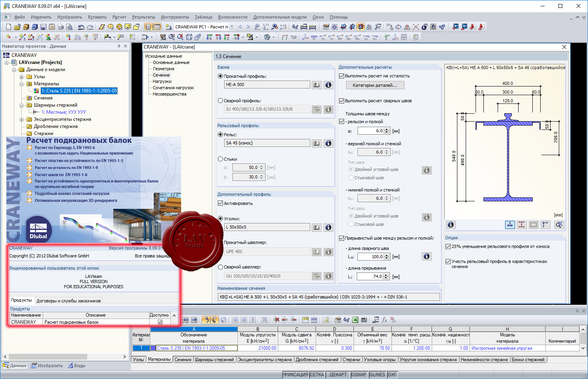Switch to the Узловые опоры tab
Screen dimensions: 588x379
[x=380, y=360]
